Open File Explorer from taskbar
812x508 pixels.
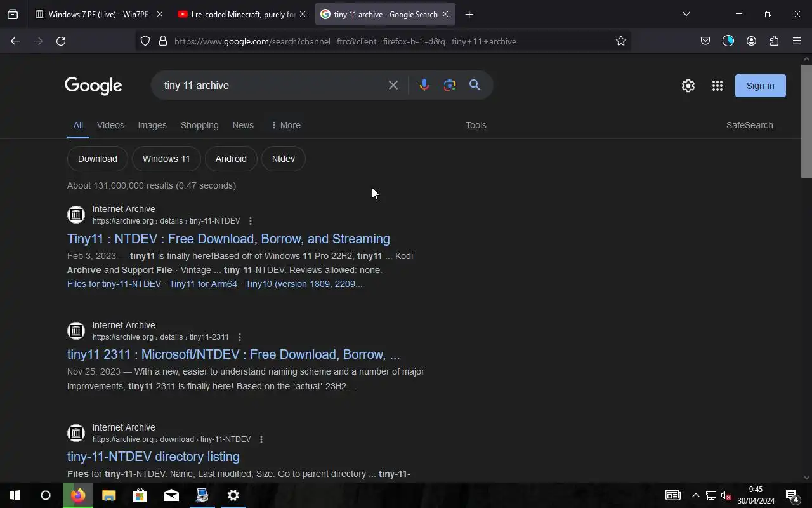(x=108, y=495)
